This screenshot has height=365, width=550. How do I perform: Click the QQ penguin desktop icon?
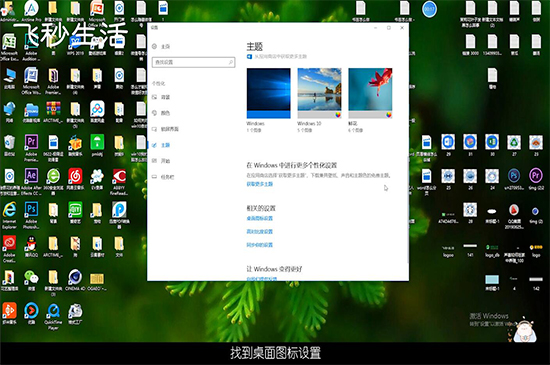(31, 246)
